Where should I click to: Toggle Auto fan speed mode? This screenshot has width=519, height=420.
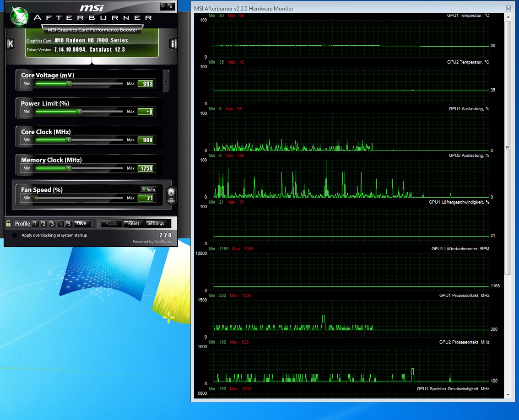(x=148, y=190)
